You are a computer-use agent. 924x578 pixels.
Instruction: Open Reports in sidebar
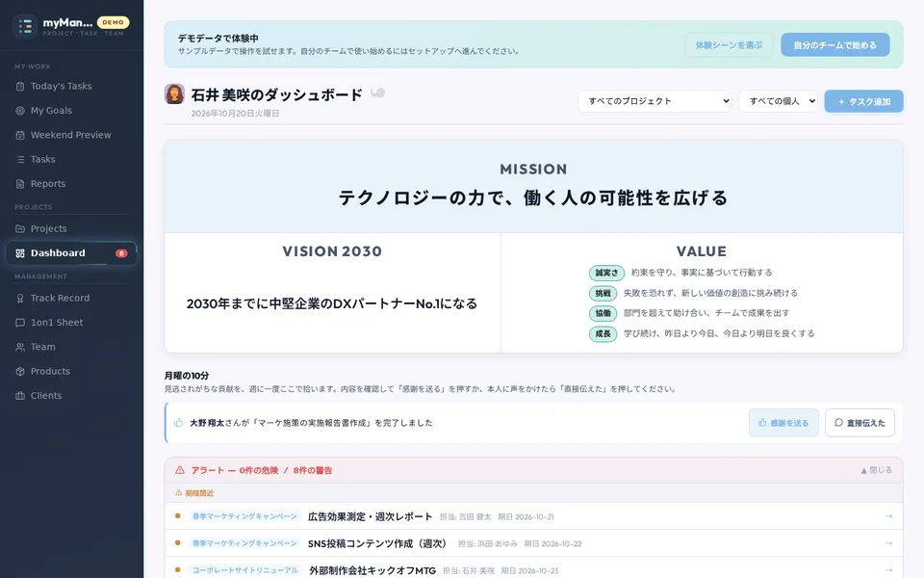click(71, 184)
